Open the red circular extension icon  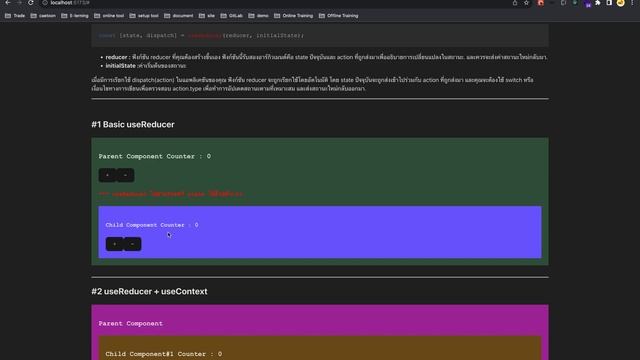point(541,3)
